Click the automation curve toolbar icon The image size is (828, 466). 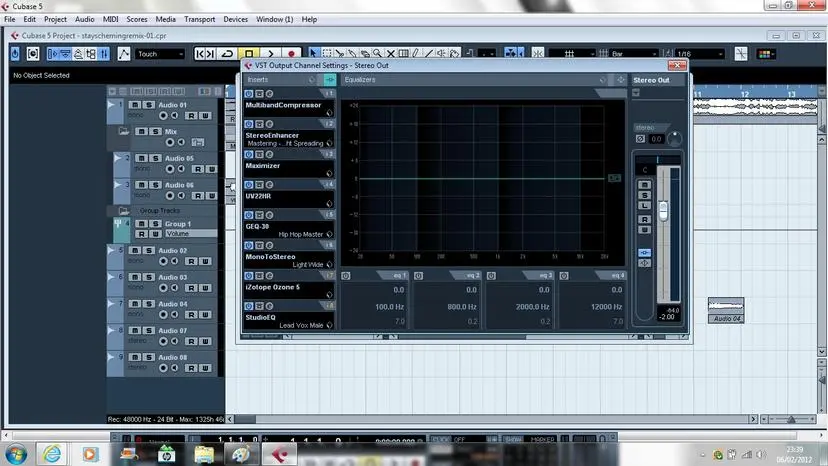pos(124,54)
